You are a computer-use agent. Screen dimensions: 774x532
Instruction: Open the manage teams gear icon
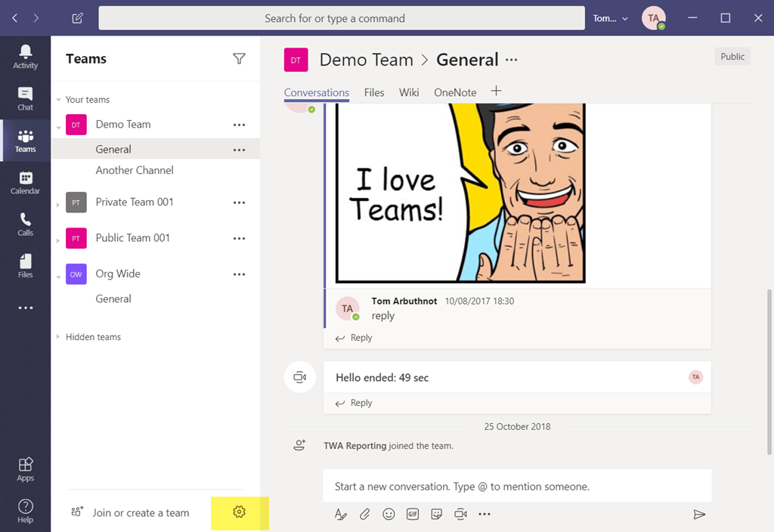[x=240, y=512]
